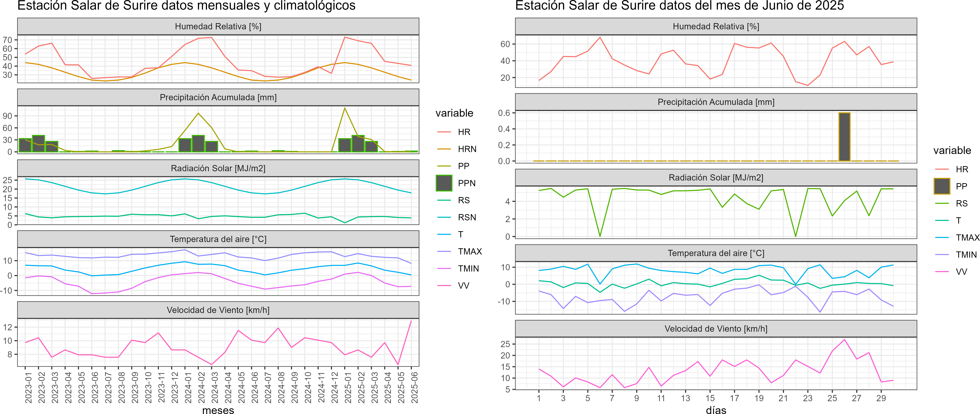The image size is (980, 414).
Task: Select 'Velocidad de Viento [km/h]' header in June 2025 chart
Action: (716, 329)
